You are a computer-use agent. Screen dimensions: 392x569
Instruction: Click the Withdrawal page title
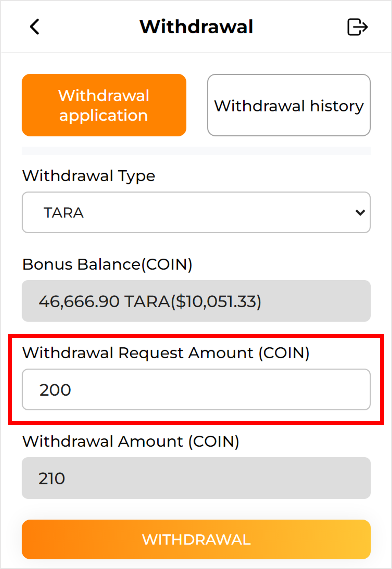point(196,27)
